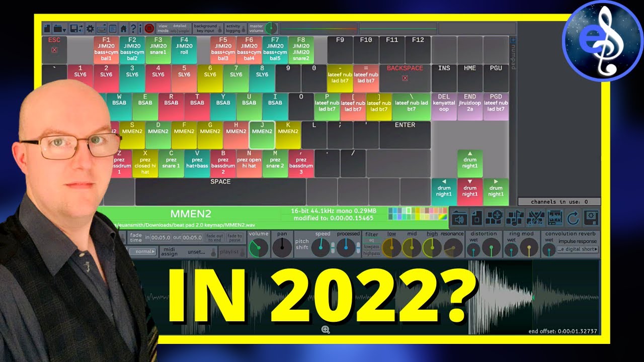
Task: Click the disk-with-gear save settings icon
Action: coord(591,218)
